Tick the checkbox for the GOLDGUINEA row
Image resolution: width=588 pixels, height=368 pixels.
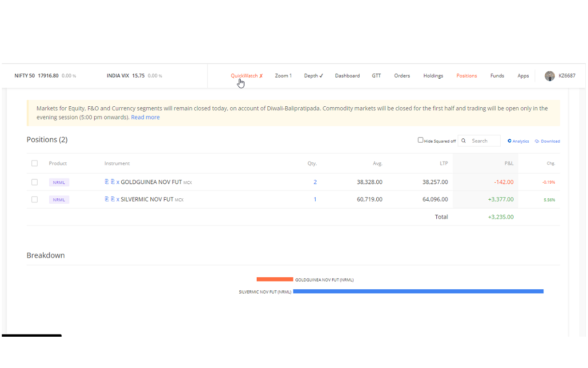(x=34, y=182)
